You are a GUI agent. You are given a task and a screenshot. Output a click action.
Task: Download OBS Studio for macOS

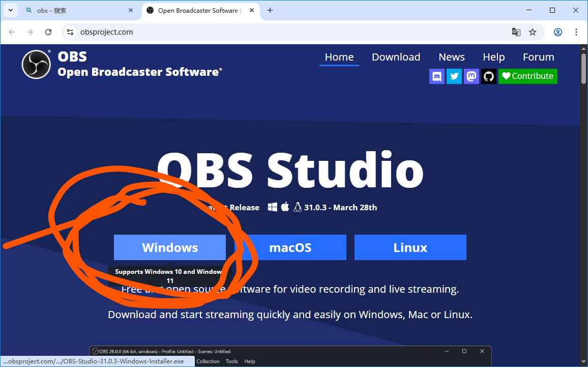pyautogui.click(x=290, y=247)
